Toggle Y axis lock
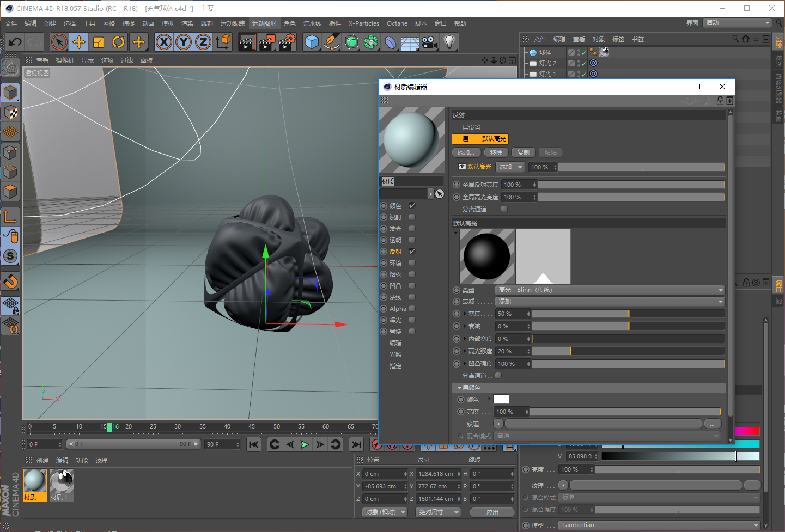The width and height of the screenshot is (785, 532). tap(184, 42)
